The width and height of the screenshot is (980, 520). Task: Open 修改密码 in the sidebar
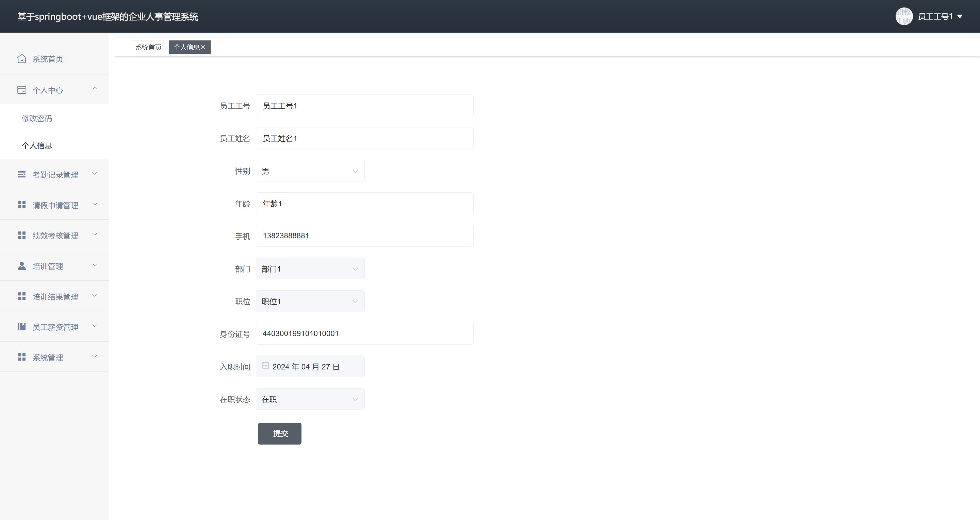pos(37,118)
